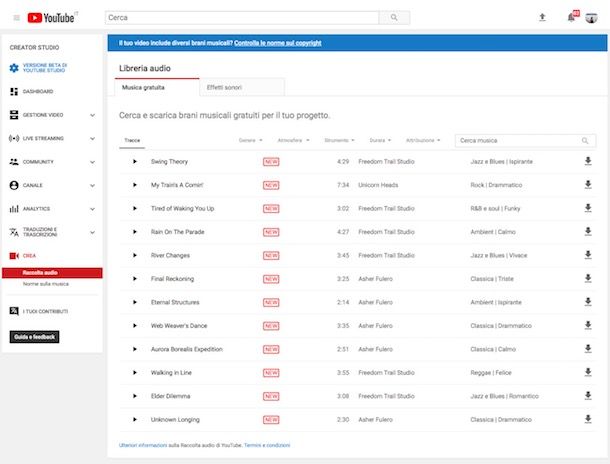Screen dimensions: 610x464
Task: Click the Cerca musica field
Action: (525, 140)
